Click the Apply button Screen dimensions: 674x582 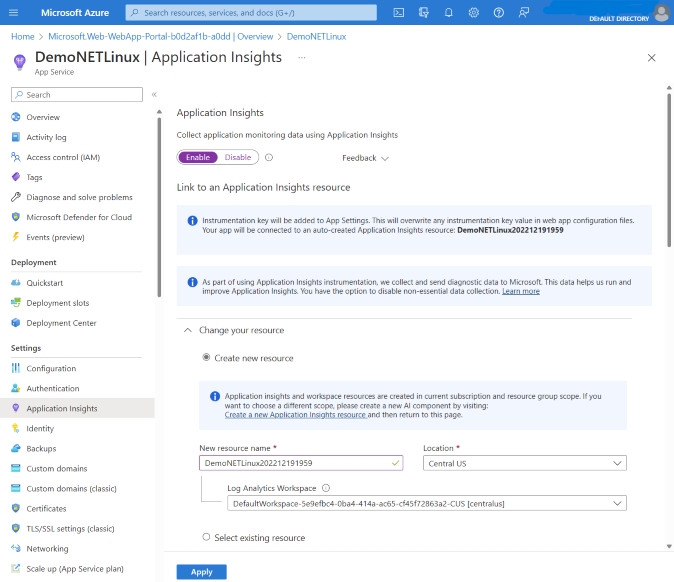coord(202,572)
